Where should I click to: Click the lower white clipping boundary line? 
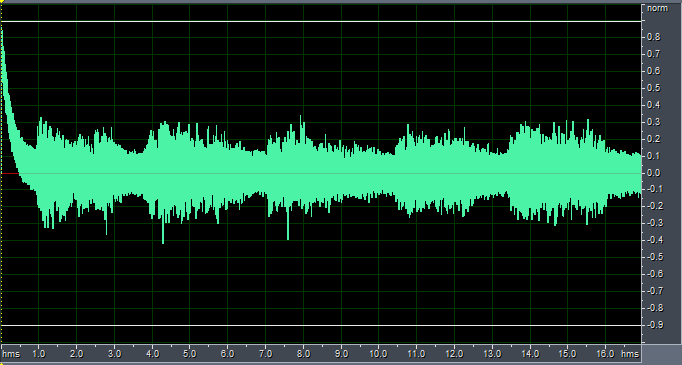[x=321, y=325]
